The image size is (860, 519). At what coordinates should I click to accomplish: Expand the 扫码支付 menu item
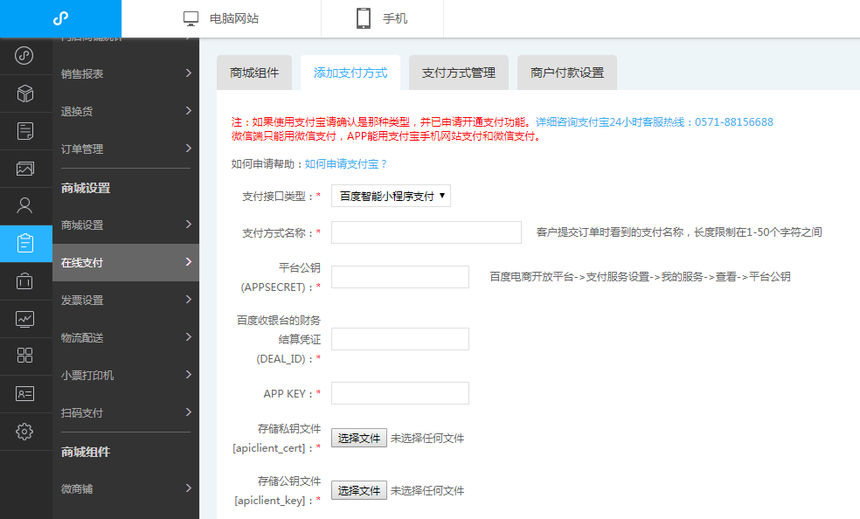point(126,413)
